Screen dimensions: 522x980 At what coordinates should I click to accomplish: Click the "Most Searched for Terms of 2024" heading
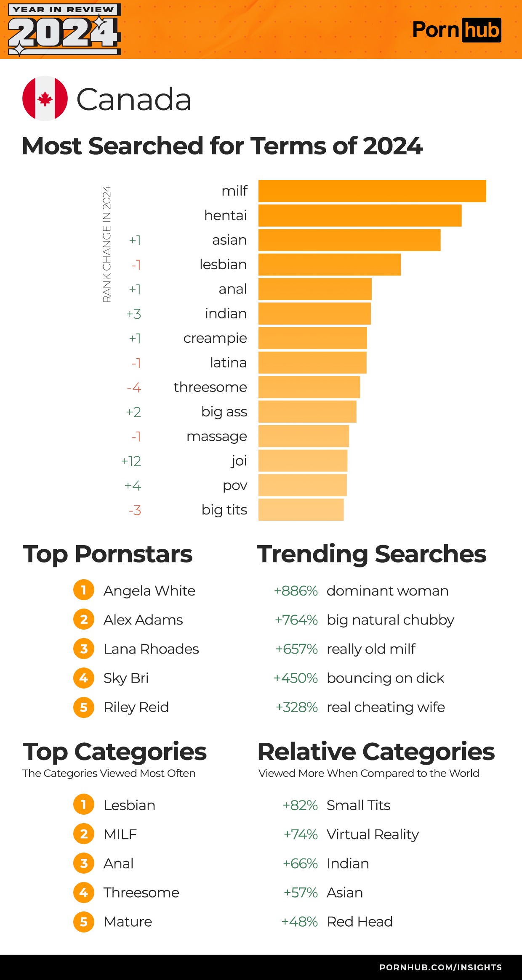222,146
